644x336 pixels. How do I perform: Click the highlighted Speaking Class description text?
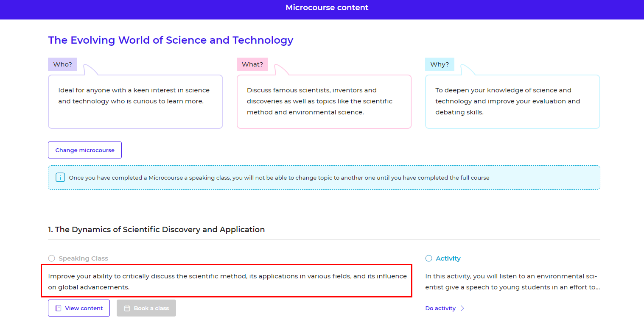point(227,281)
